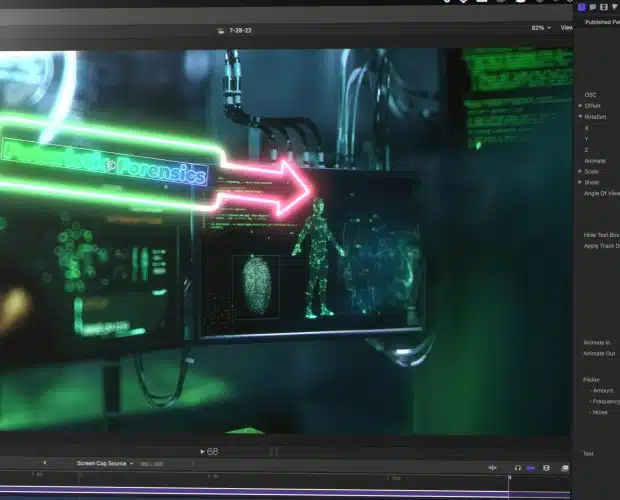Expand the Shear parameter

(x=580, y=182)
